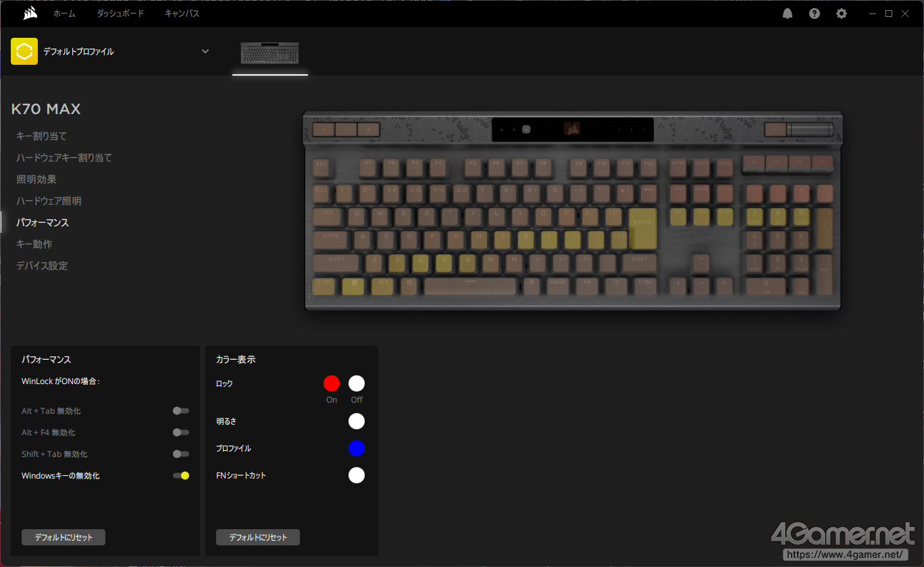Open 照明効果 in the sidebar
924x567 pixels.
coord(36,180)
